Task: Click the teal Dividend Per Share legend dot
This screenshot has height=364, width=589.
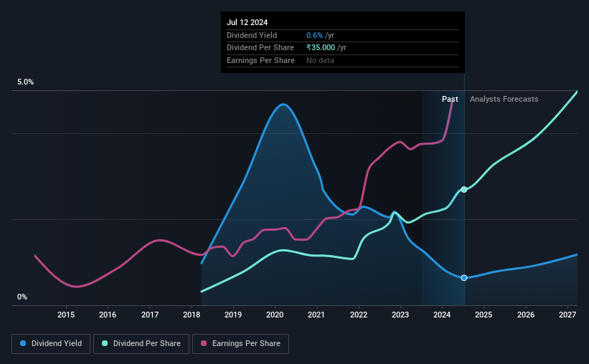Action: (105, 343)
